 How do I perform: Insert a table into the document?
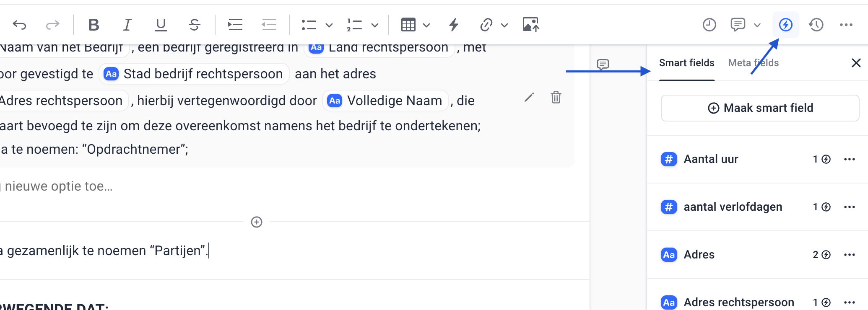point(409,25)
